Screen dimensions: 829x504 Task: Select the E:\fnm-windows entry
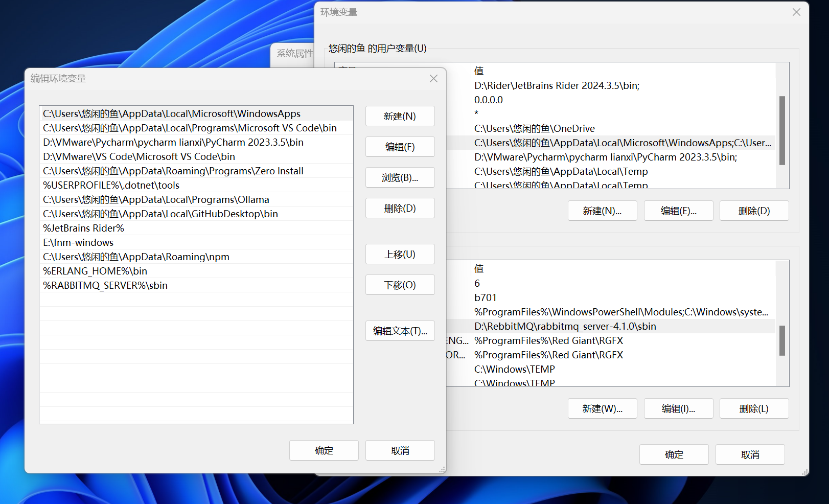tap(196, 242)
